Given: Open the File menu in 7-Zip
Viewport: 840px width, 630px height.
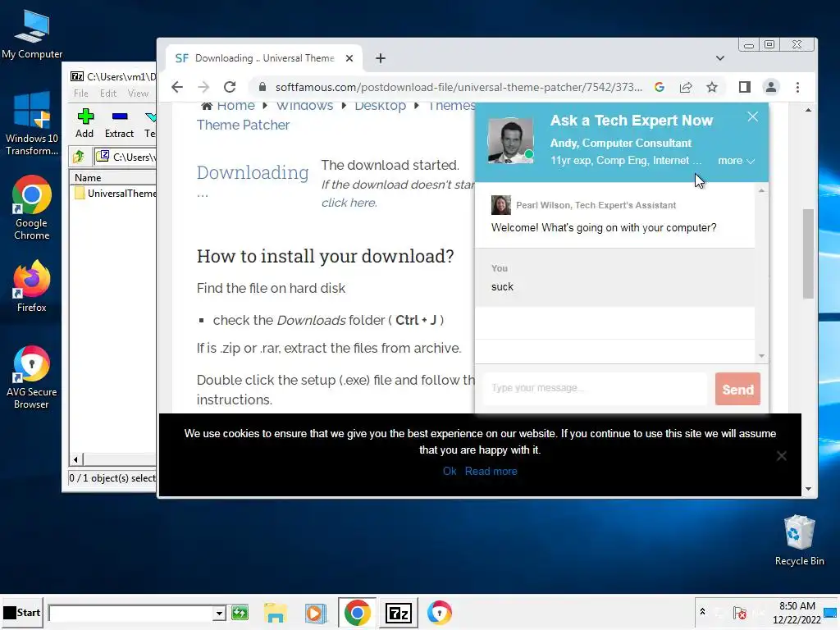Looking at the screenshot, I should [81, 94].
